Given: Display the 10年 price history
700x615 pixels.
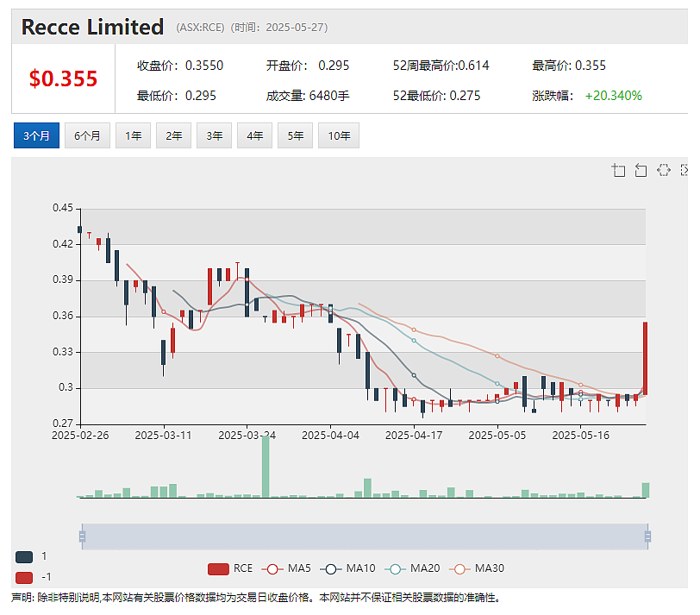Looking at the screenshot, I should (339, 135).
